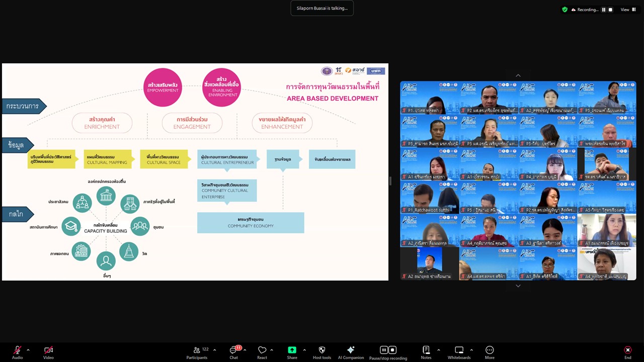Expand the React options arrow
The height and width of the screenshot is (362, 644).
272,350
